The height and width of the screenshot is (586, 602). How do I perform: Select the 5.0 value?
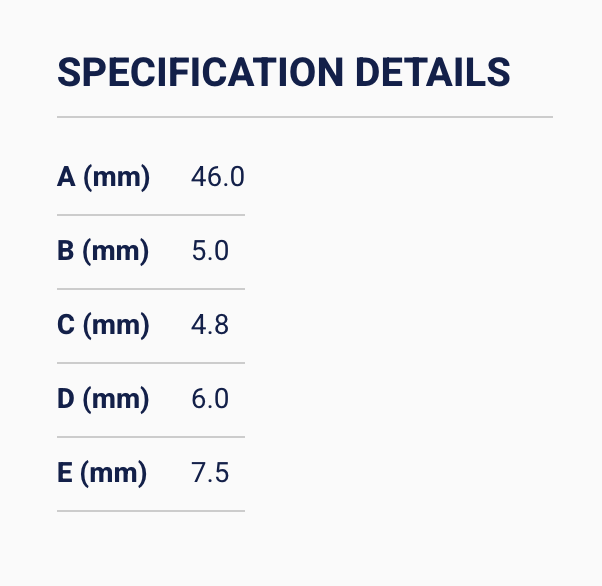tap(210, 252)
